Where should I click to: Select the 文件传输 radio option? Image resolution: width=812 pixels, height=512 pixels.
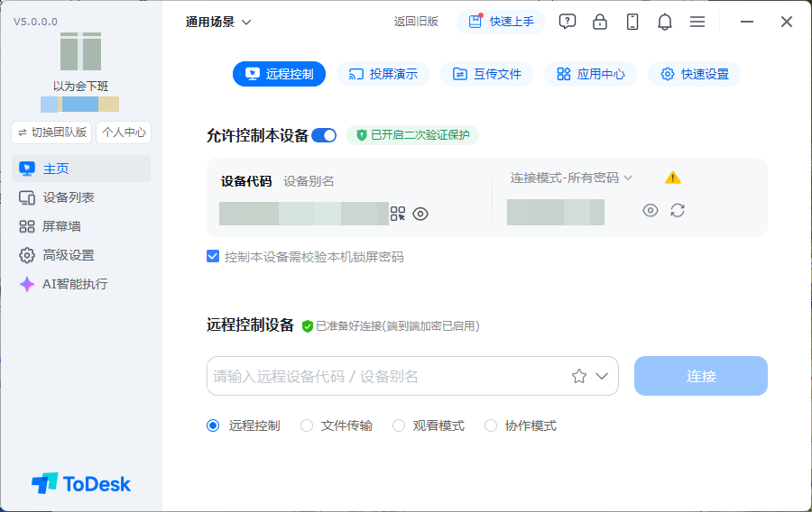(307, 425)
